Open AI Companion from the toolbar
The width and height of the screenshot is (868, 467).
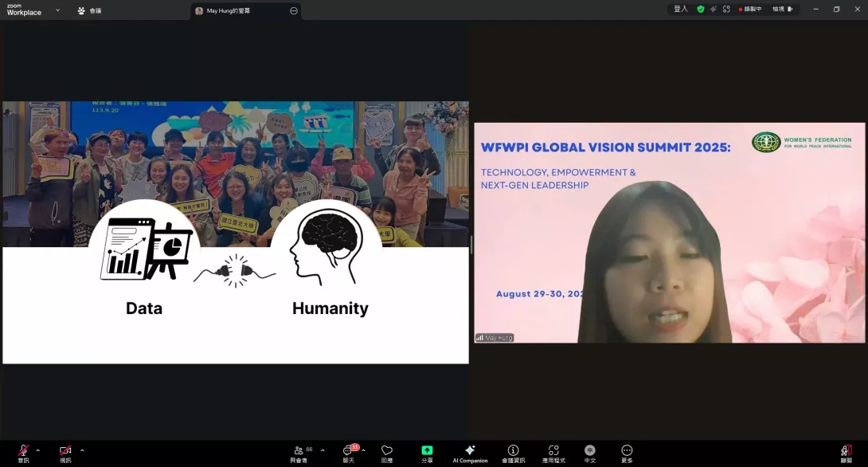[x=470, y=453]
